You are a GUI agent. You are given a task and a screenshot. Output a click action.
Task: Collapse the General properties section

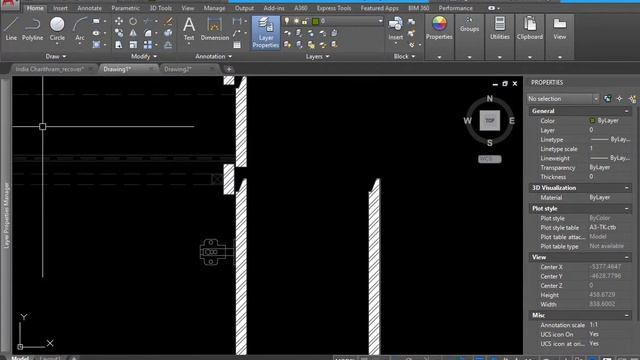tap(627, 111)
